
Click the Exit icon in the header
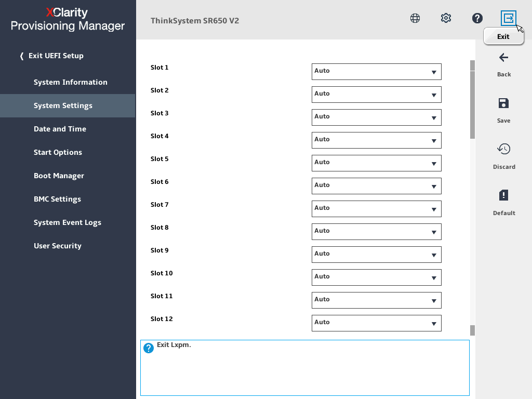[508, 18]
